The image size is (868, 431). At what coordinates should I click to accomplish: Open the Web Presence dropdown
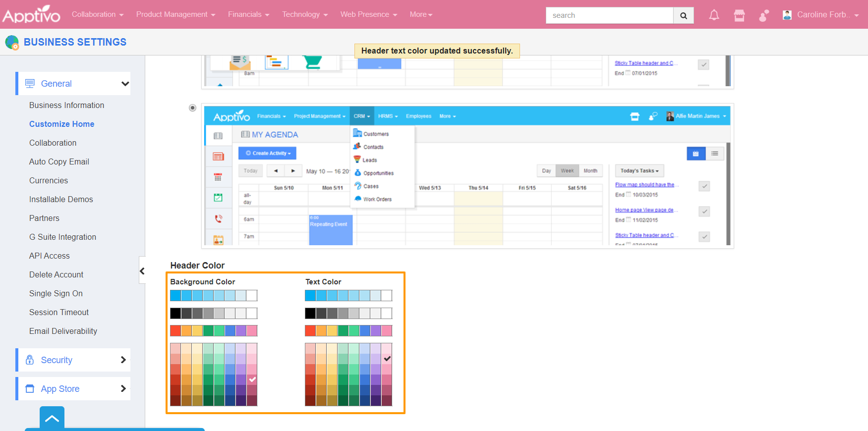[369, 14]
